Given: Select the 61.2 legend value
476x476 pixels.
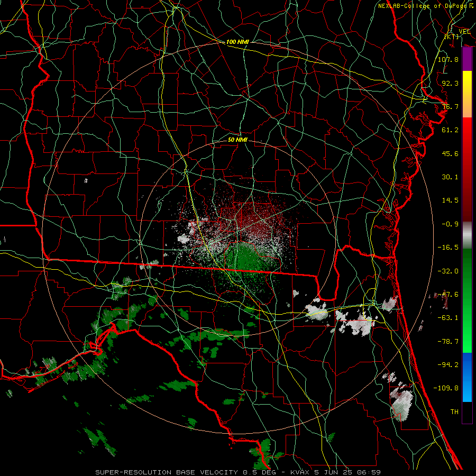Looking at the screenshot, I should pos(450,130).
